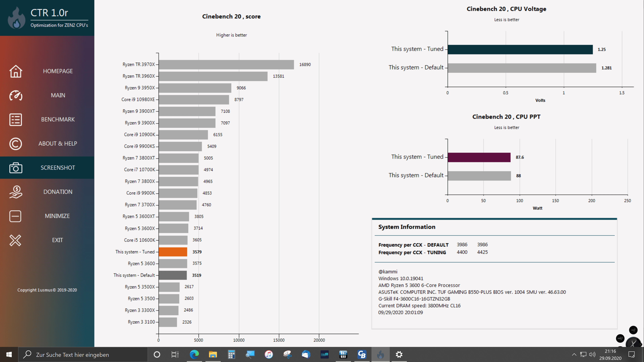Click 'Current DRAM speed: 3800MHz CL16' line
The height and width of the screenshot is (362, 644).
point(419,306)
